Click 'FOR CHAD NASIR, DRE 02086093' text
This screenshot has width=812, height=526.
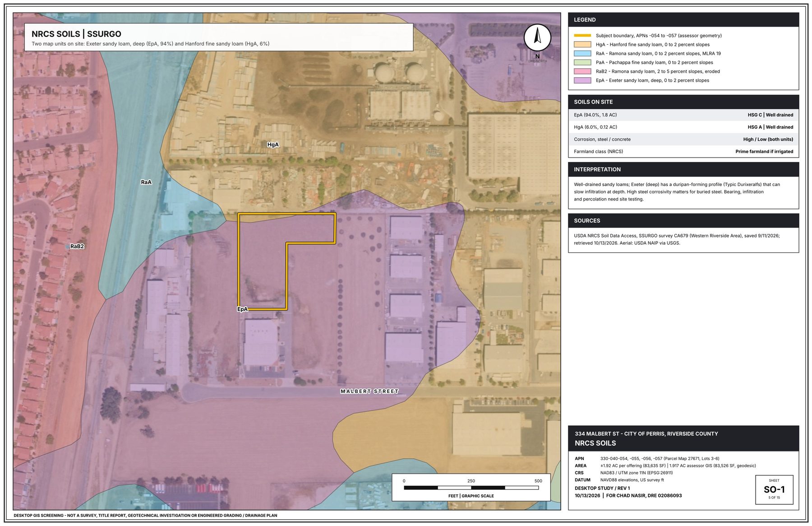tap(644, 496)
